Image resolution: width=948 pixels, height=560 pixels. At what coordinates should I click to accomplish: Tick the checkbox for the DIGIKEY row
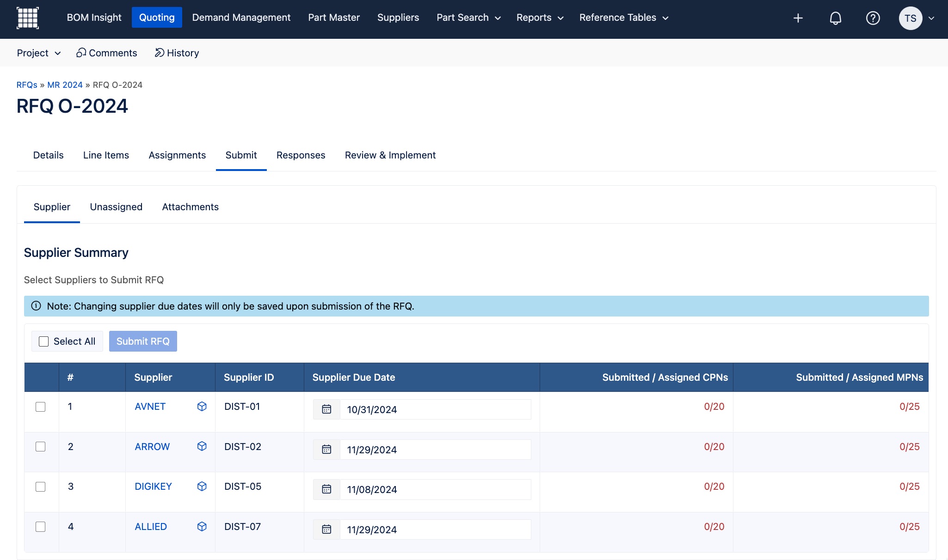click(41, 487)
